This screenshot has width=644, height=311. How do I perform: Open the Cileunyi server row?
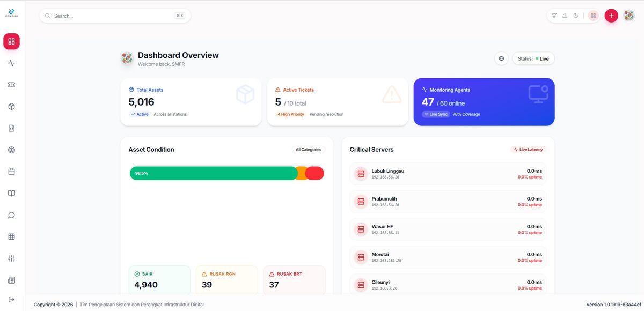(x=448, y=285)
